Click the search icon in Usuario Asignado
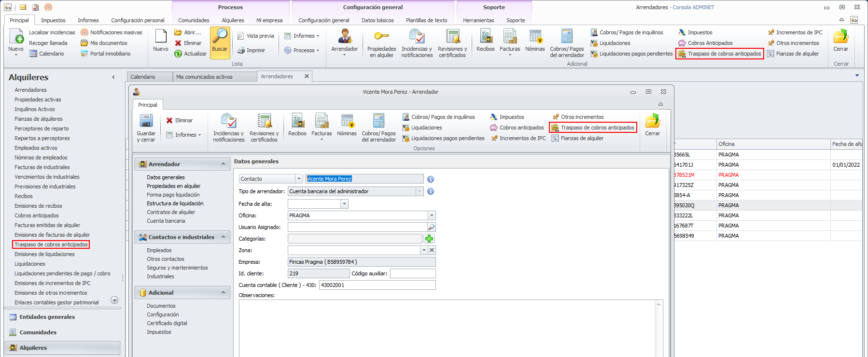 pyautogui.click(x=431, y=227)
